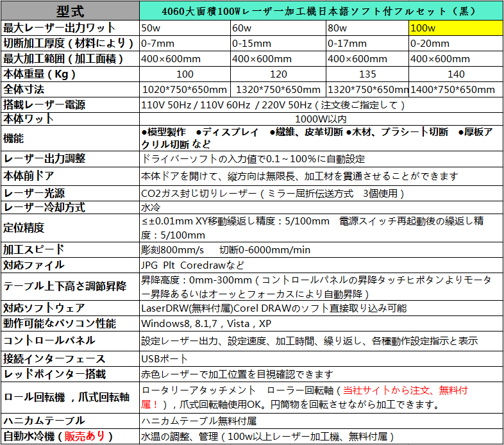Click the 昇降高度：0mm-300mm cell

coord(321,287)
